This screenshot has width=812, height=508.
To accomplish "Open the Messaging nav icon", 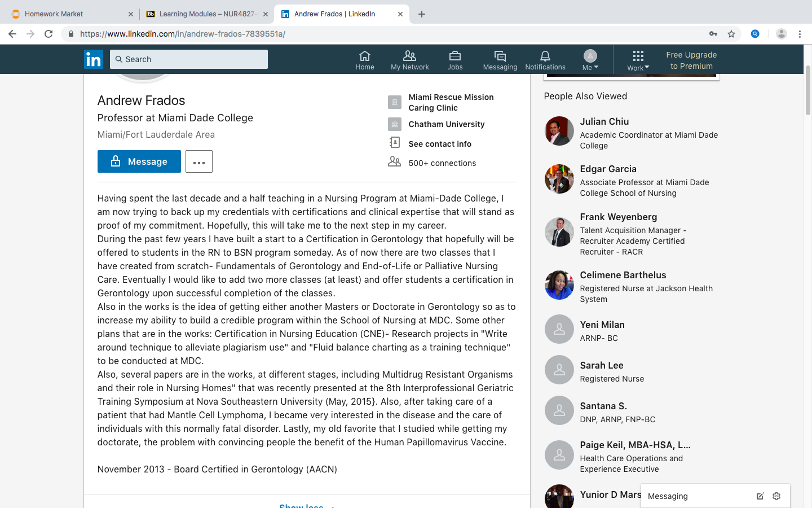I will click(500, 60).
